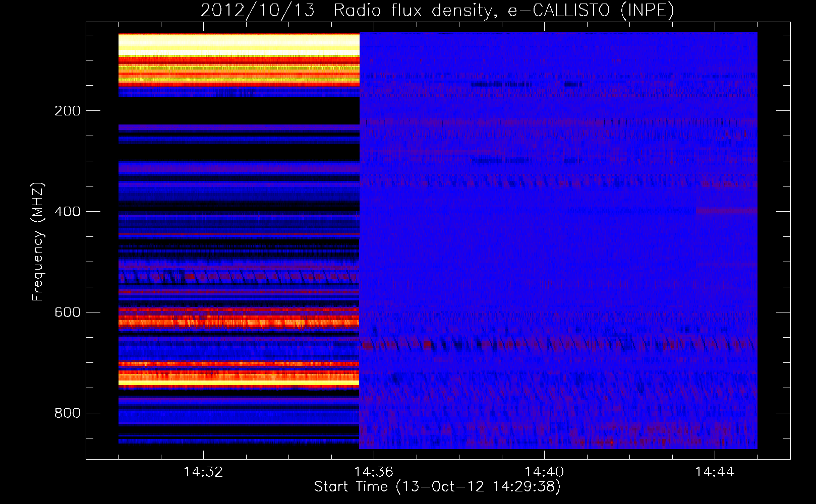Click the 14:36 time tick label
816x504 pixels.
tap(374, 472)
